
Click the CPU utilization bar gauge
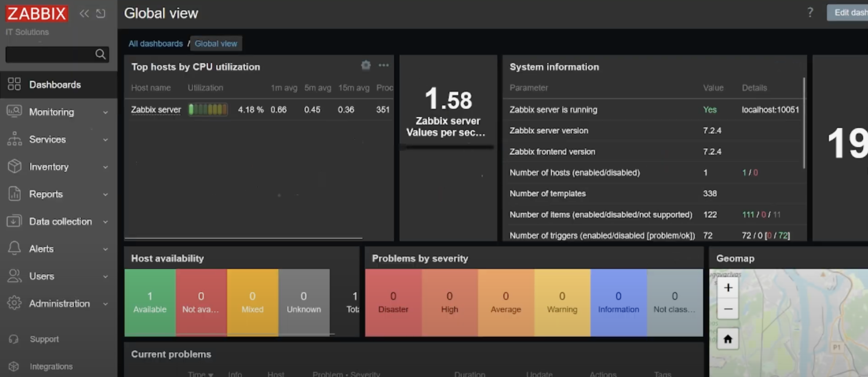pyautogui.click(x=208, y=110)
